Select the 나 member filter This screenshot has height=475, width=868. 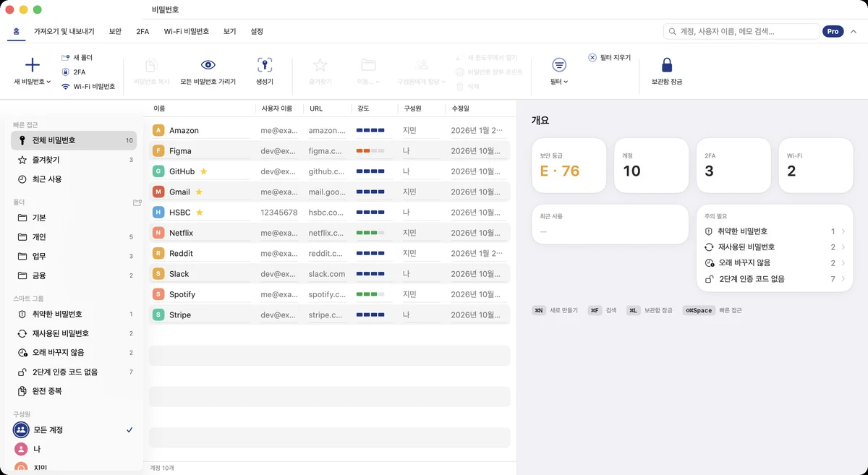74,449
